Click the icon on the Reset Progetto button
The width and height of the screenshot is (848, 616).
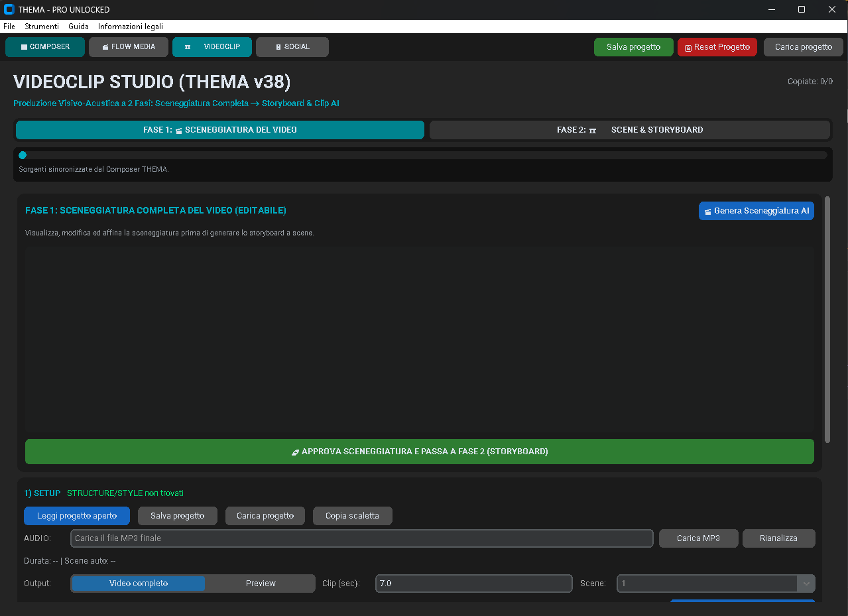[688, 48]
